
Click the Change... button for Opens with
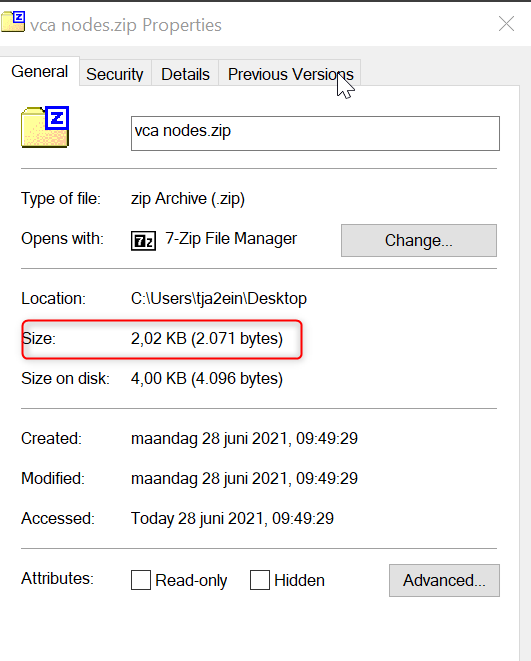pyautogui.click(x=419, y=240)
